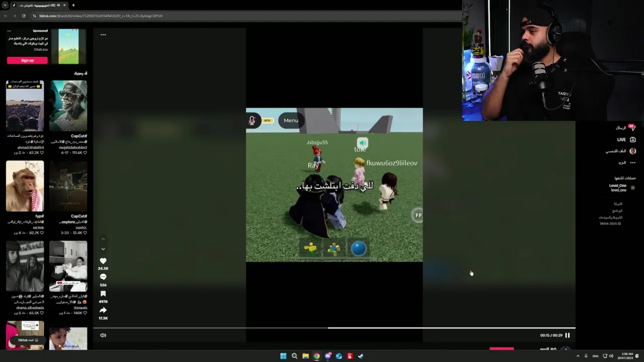Open site information icon beside the URL

(35, 16)
